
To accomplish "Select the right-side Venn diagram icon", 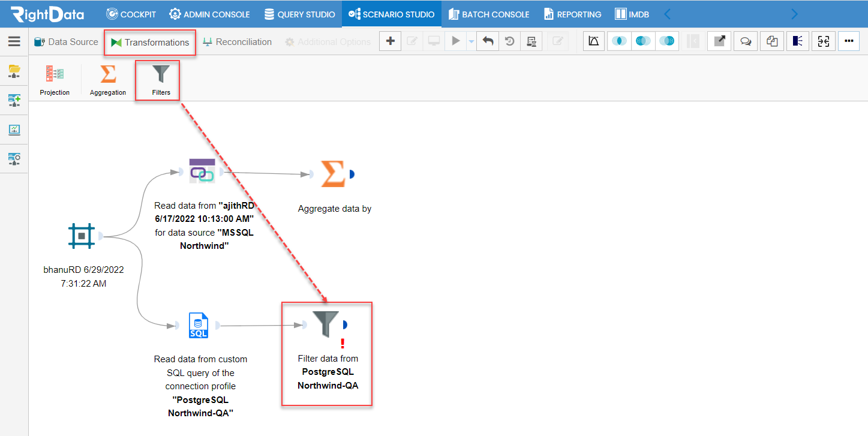I will click(667, 41).
